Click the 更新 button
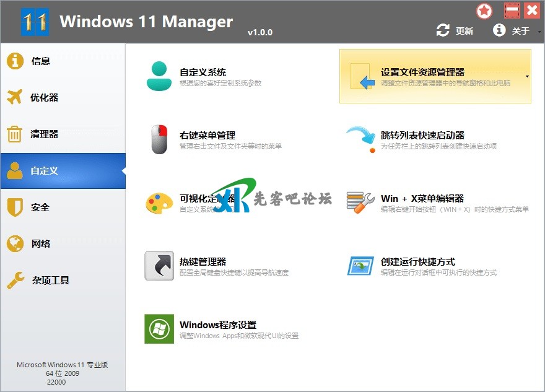 pyautogui.click(x=455, y=30)
